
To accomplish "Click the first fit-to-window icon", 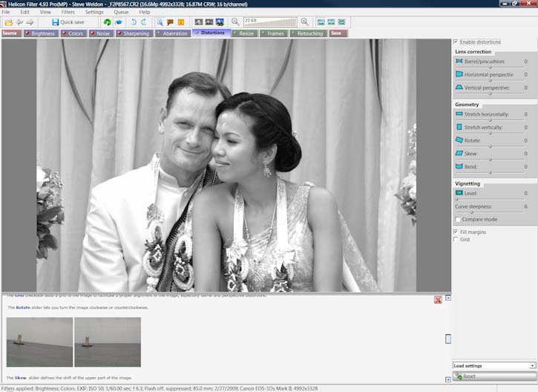I will click(321, 22).
